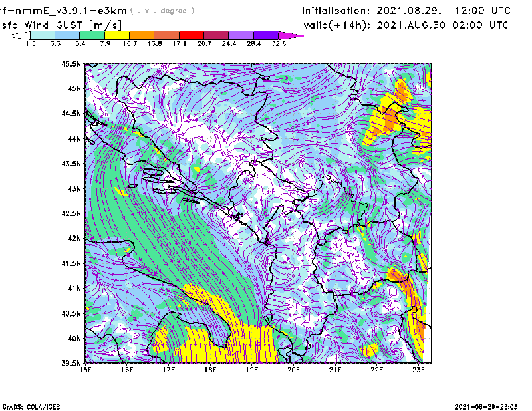Click the 43N latitude label
532x411 pixels.
[x=74, y=188]
